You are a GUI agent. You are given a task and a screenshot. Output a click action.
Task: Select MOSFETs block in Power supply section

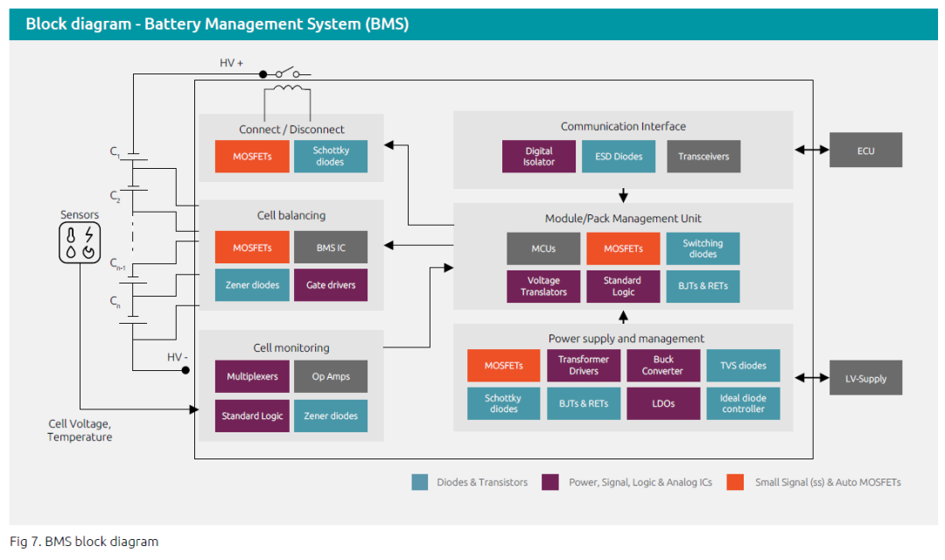coord(503,365)
